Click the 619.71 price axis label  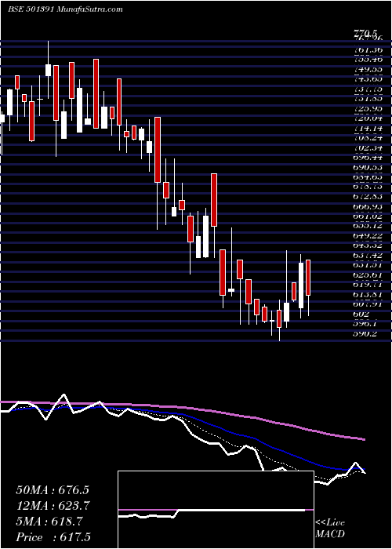[x=368, y=285]
